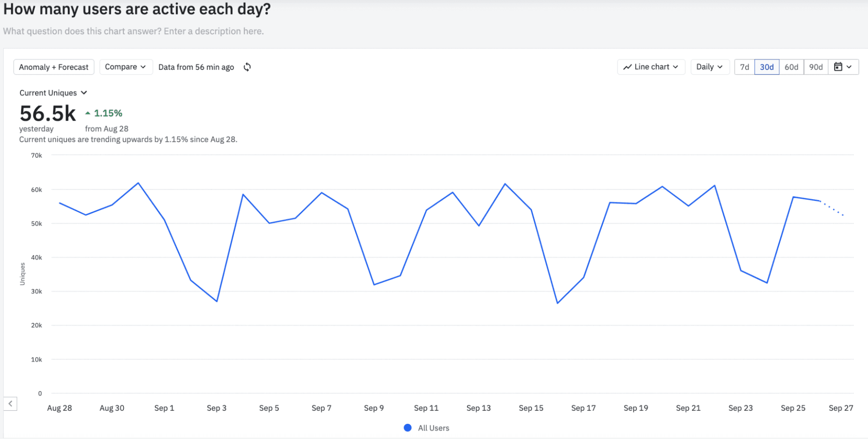Image resolution: width=868 pixels, height=439 pixels.
Task: Click the Anomaly + Forecast button
Action: (53, 67)
